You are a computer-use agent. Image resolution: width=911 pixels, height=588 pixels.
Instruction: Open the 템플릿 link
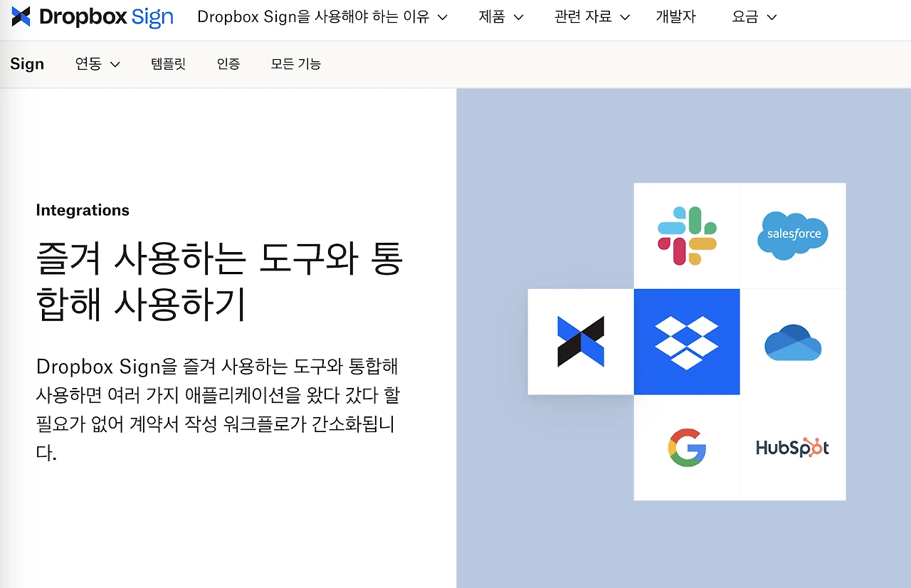pyautogui.click(x=169, y=64)
